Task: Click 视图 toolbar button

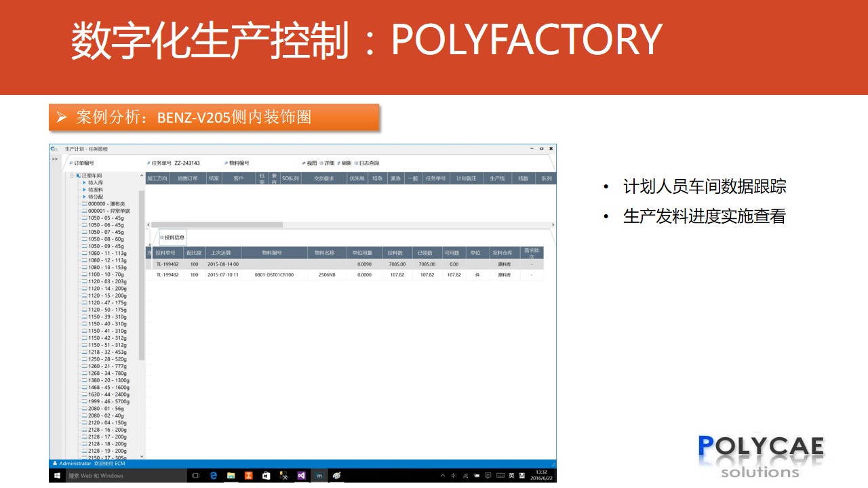Action: coord(309,163)
